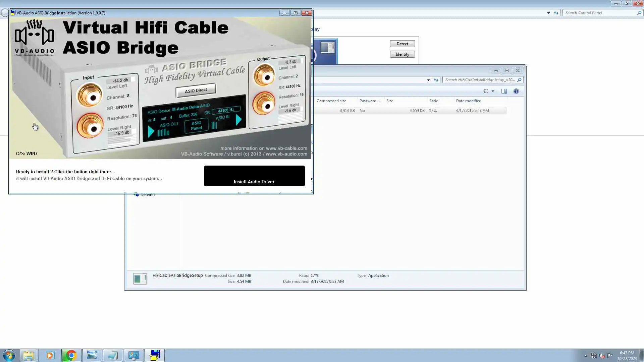Click the Search HiFiCableAsioBridgeSetup field
This screenshot has width=644, height=362.
[480, 80]
